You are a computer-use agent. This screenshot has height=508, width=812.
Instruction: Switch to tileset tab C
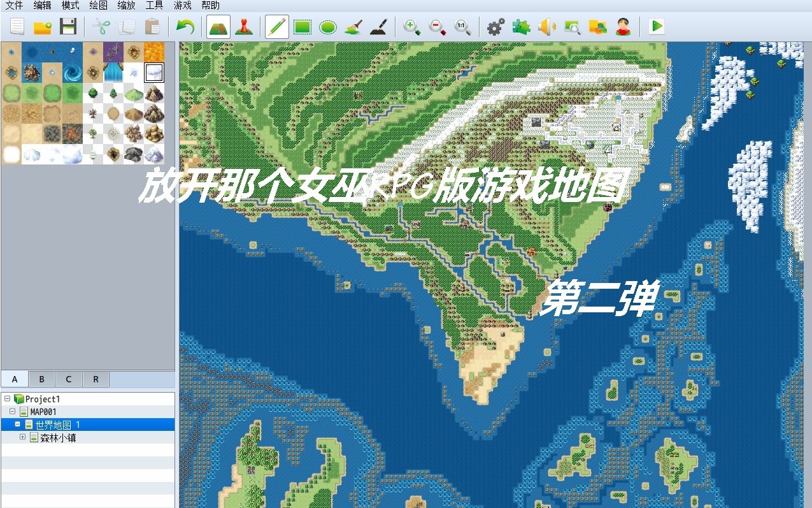[x=68, y=379]
